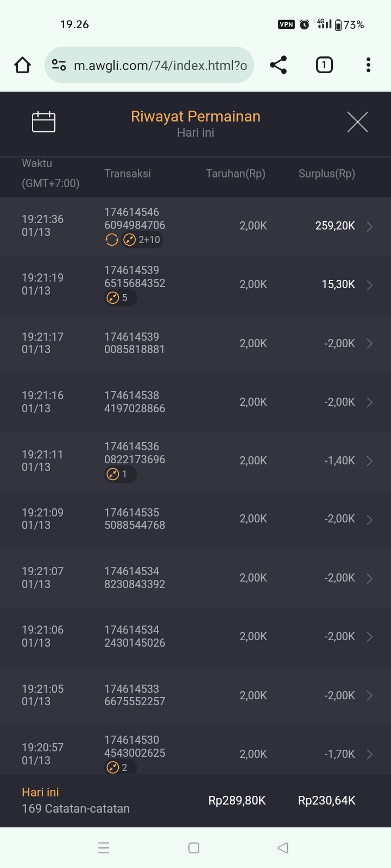Tap the free spin badge labeled 2+10
Image resolution: width=391 pixels, height=868 pixels.
pyautogui.click(x=142, y=240)
